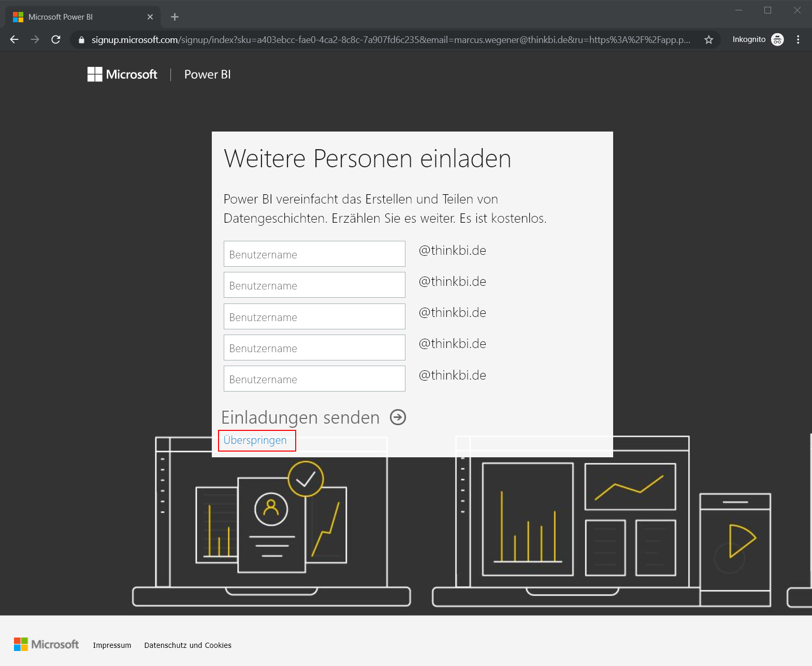Click the address bar URL
812x666 pixels.
[x=391, y=40]
